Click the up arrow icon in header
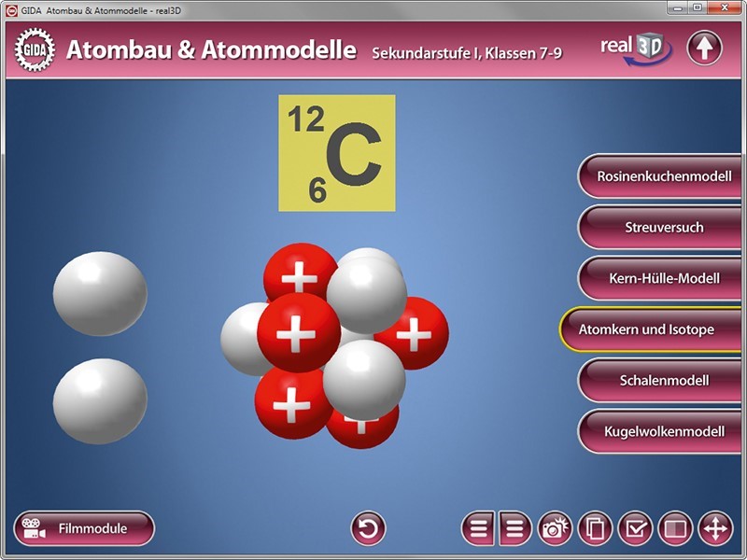 [704, 48]
